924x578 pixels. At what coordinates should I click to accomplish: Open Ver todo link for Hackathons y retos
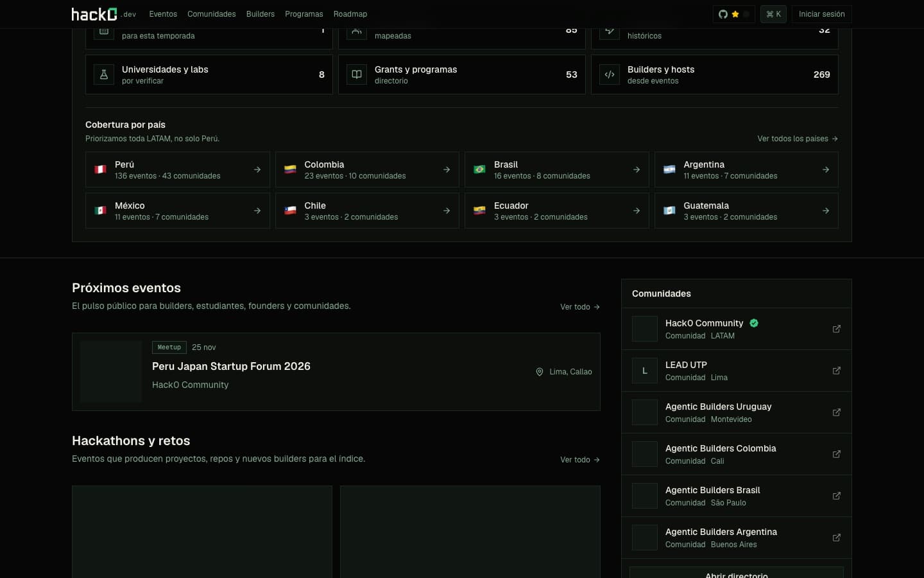580,460
